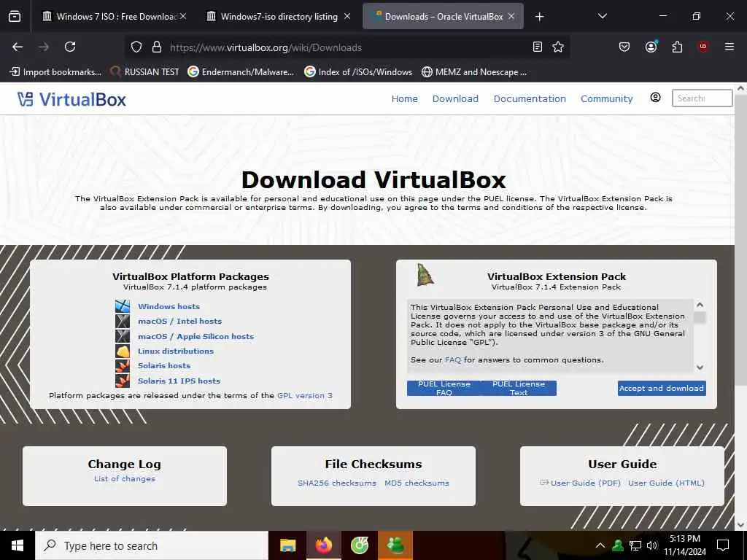Bookmark this page with the star icon
The width and height of the screenshot is (747, 560).
click(558, 47)
